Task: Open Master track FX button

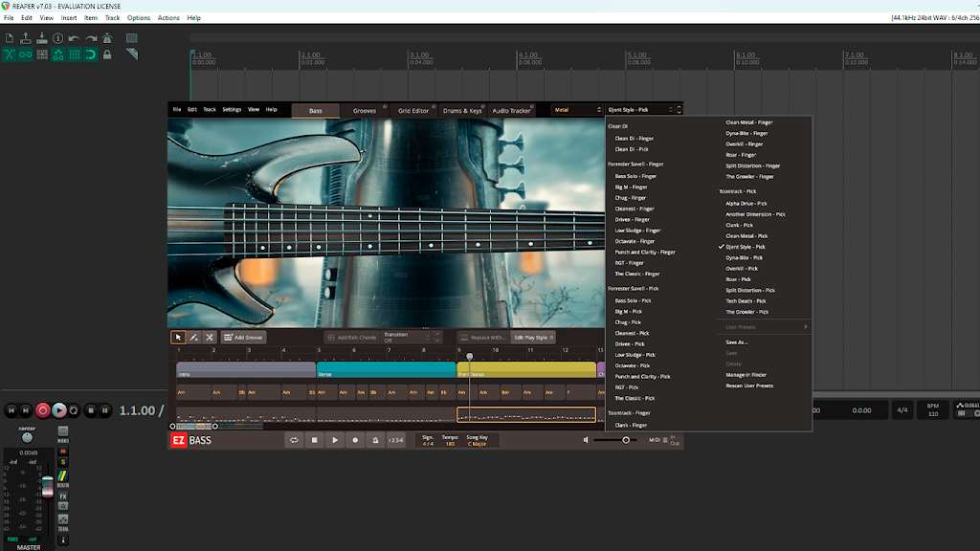Action: (63, 496)
